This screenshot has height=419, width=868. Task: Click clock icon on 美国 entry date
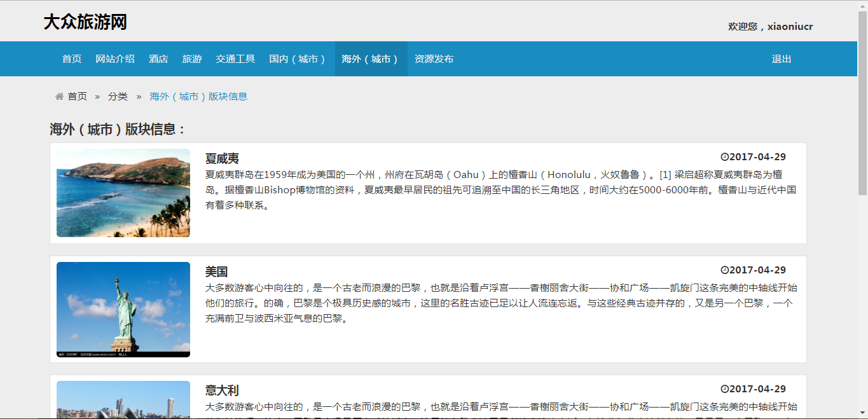[x=724, y=270]
